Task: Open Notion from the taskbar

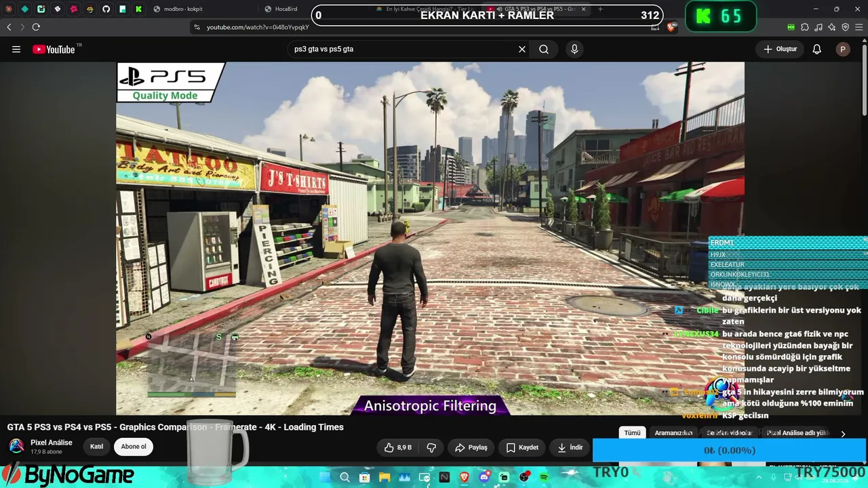Action: (444, 477)
